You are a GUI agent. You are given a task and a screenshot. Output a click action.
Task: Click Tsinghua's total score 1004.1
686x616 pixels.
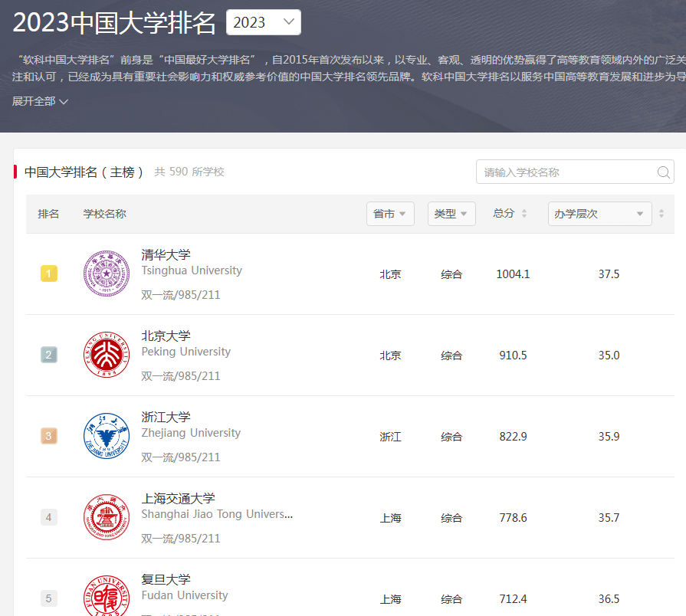pyautogui.click(x=513, y=274)
